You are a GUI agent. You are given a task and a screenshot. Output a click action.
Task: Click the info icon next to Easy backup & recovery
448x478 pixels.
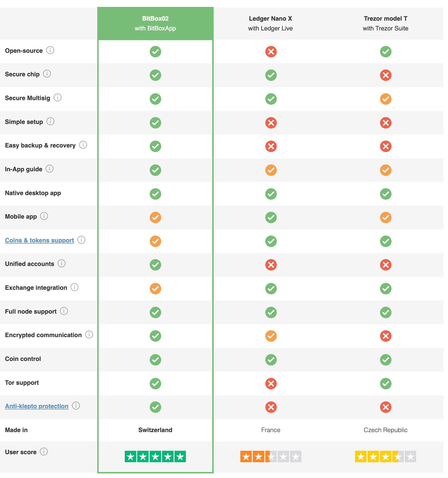pyautogui.click(x=83, y=145)
